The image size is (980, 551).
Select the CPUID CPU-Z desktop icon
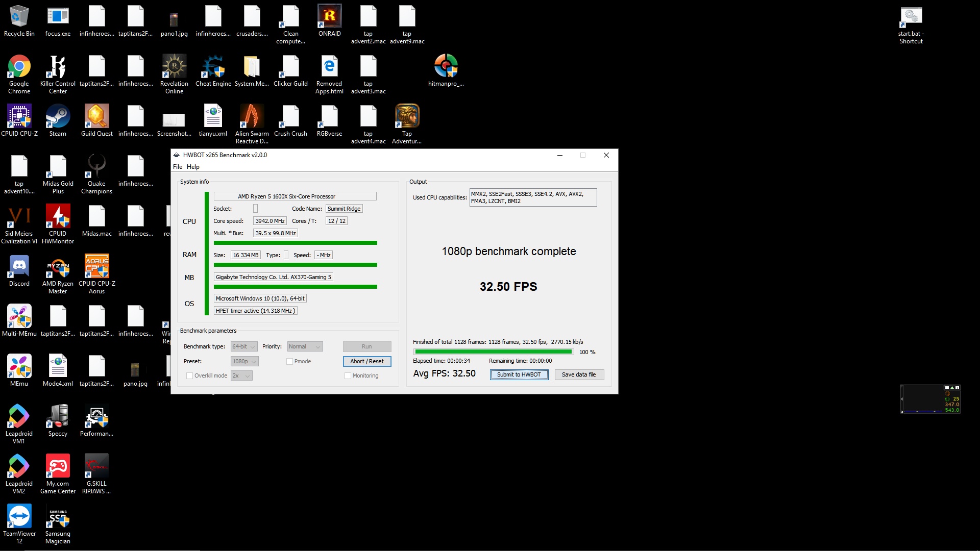(x=19, y=120)
